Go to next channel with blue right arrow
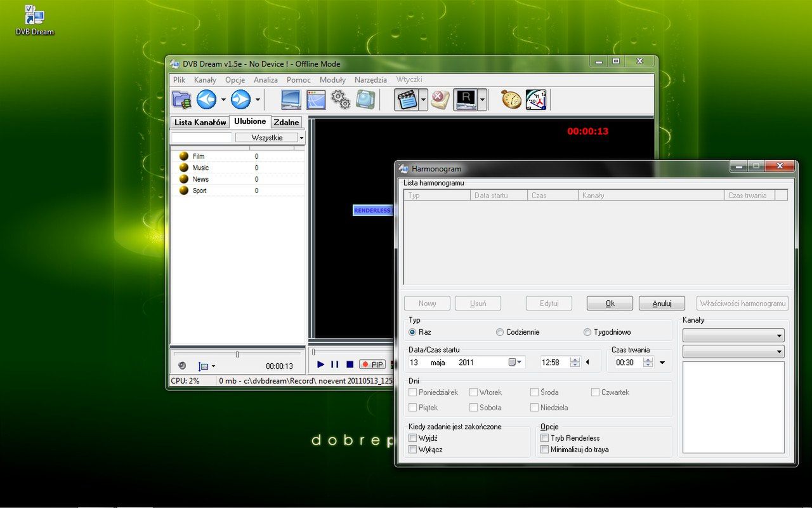The width and height of the screenshot is (812, 508). [240, 100]
